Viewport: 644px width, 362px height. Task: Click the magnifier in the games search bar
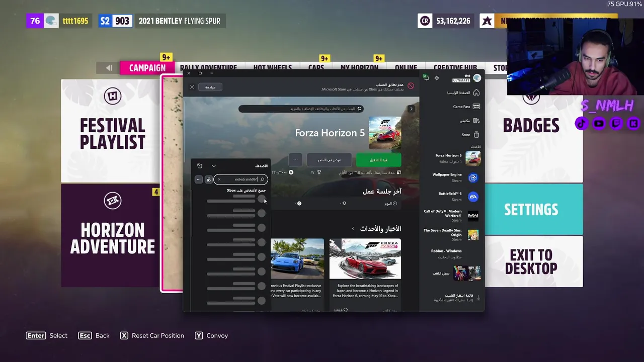tap(359, 109)
